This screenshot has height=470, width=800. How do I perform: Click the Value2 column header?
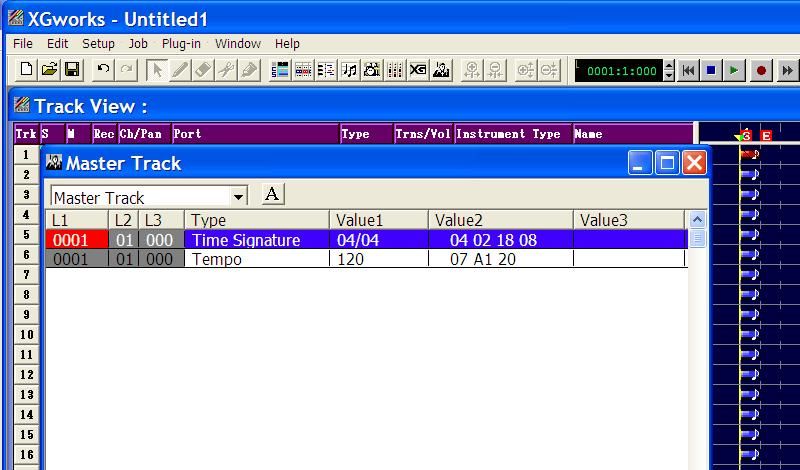coord(501,220)
